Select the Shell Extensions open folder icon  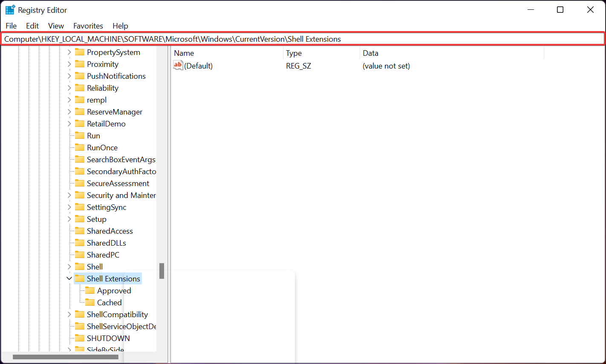(x=80, y=278)
